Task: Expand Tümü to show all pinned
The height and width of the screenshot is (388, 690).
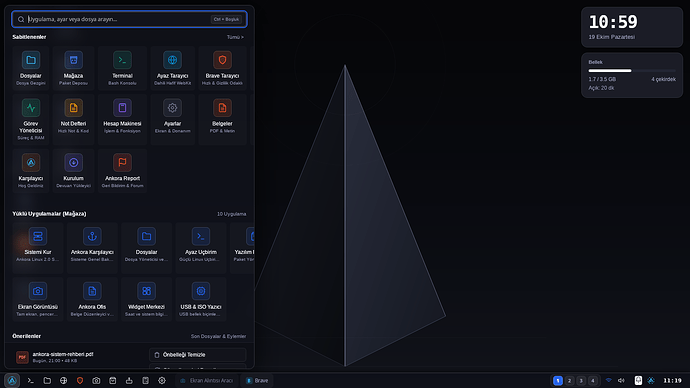Action: click(x=235, y=37)
